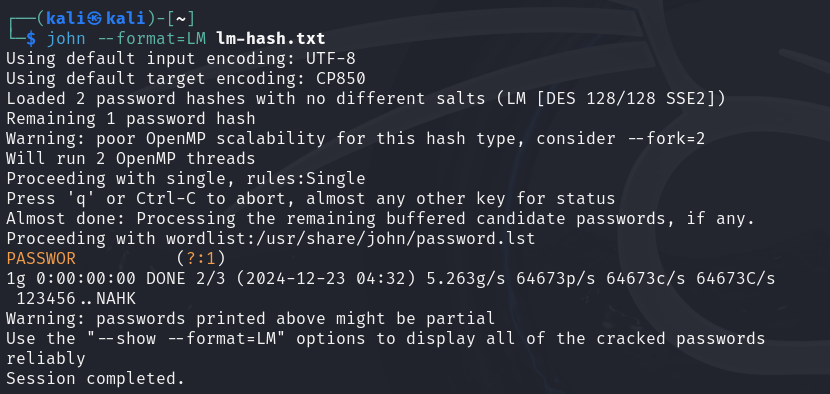830x394 pixels.
Task: Click the 5.263g/s speed value
Action: (x=466, y=279)
